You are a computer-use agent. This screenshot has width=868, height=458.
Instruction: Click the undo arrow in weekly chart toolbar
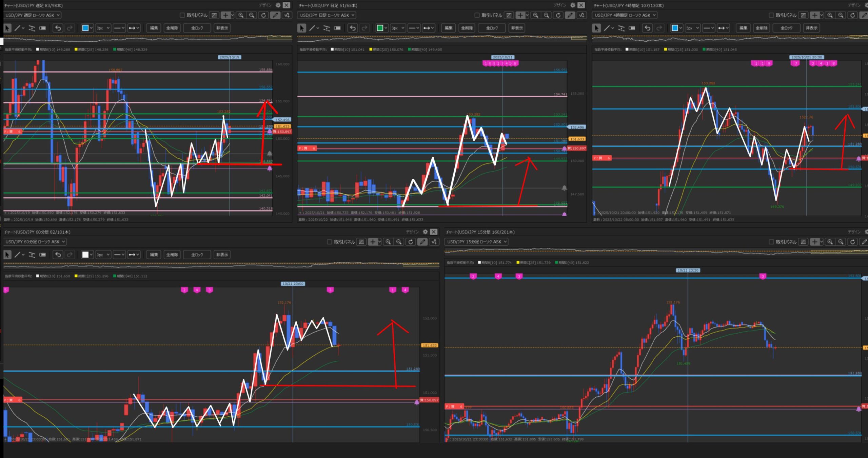(x=58, y=28)
